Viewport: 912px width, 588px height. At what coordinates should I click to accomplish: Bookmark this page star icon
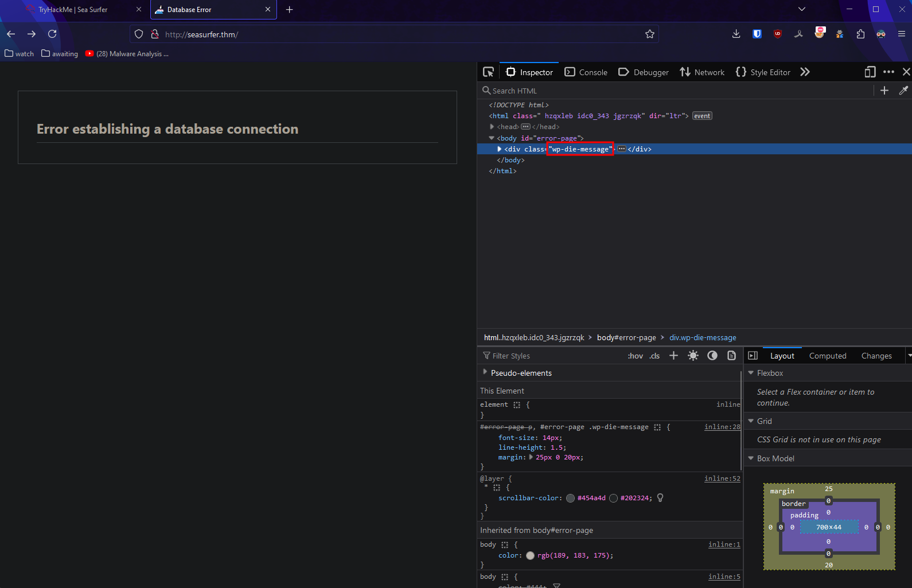649,34
